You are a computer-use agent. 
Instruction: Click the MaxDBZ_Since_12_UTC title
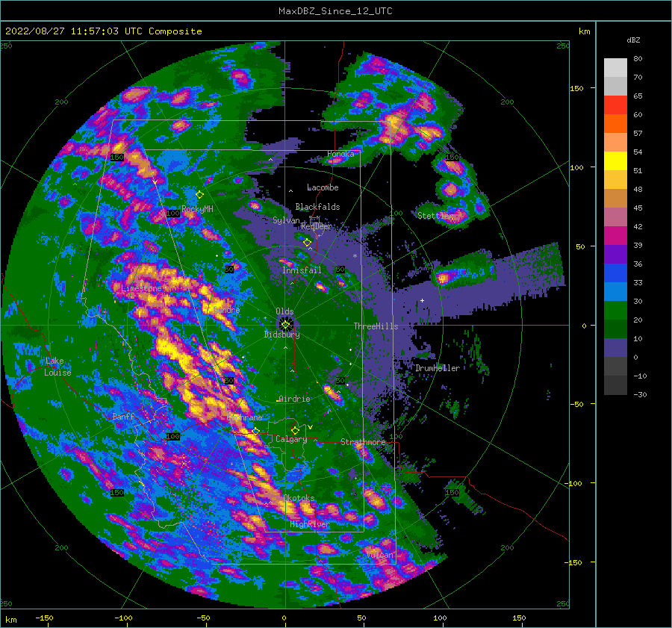click(335, 11)
